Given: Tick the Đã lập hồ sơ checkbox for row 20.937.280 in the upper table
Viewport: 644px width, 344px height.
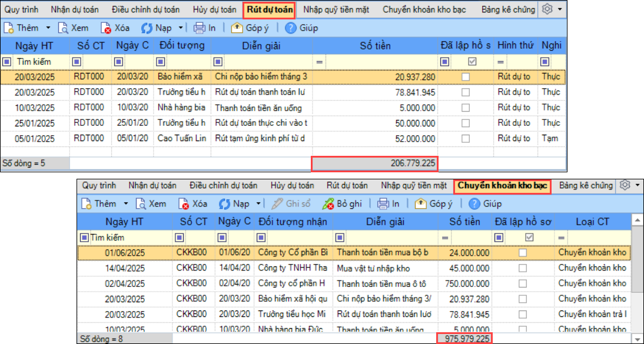Looking at the screenshot, I should [x=465, y=77].
